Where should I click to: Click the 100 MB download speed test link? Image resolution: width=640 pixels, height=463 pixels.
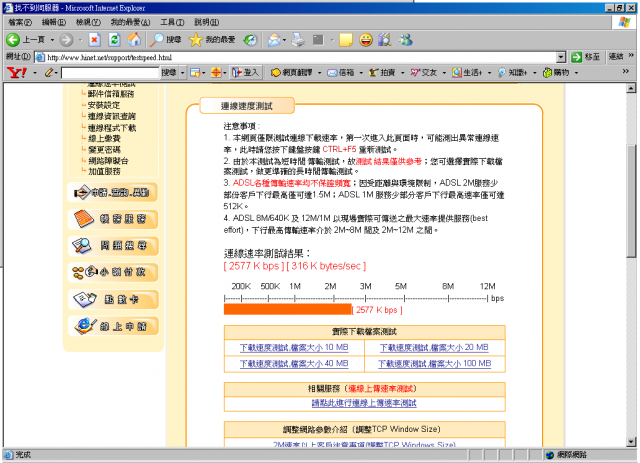point(434,363)
